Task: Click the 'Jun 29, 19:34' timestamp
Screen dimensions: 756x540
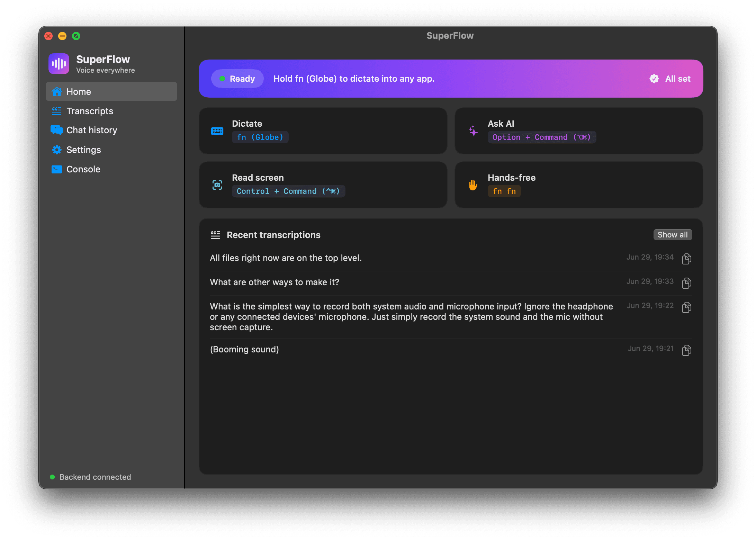Action: pos(650,257)
